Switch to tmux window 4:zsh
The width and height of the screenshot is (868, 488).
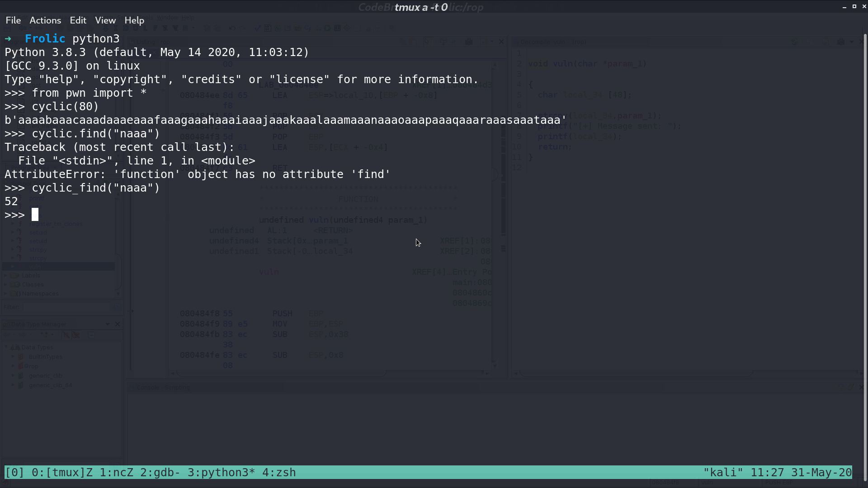tap(279, 473)
